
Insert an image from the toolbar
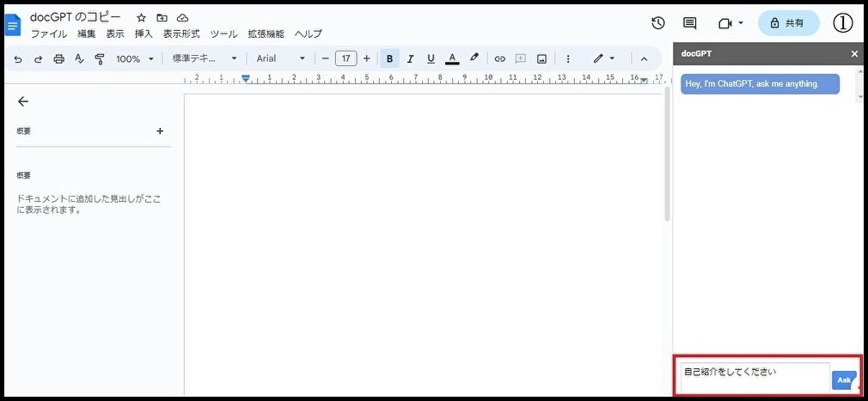pyautogui.click(x=542, y=58)
